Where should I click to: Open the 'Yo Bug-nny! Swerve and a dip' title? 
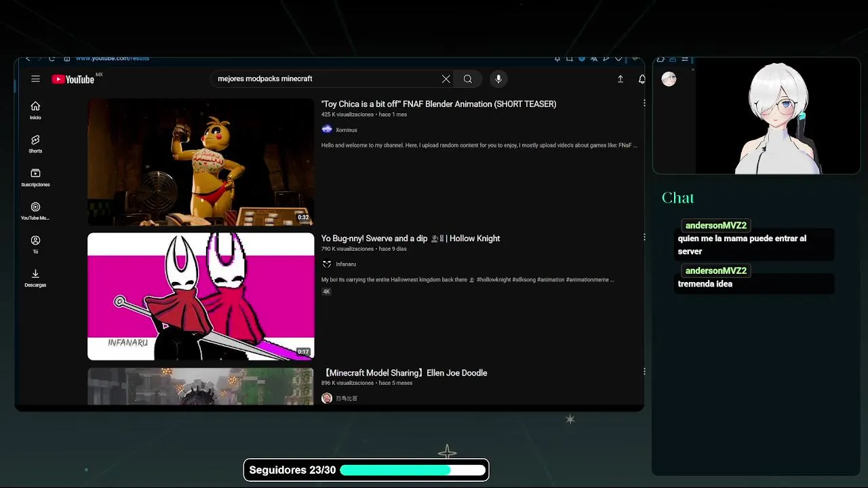(410, 239)
